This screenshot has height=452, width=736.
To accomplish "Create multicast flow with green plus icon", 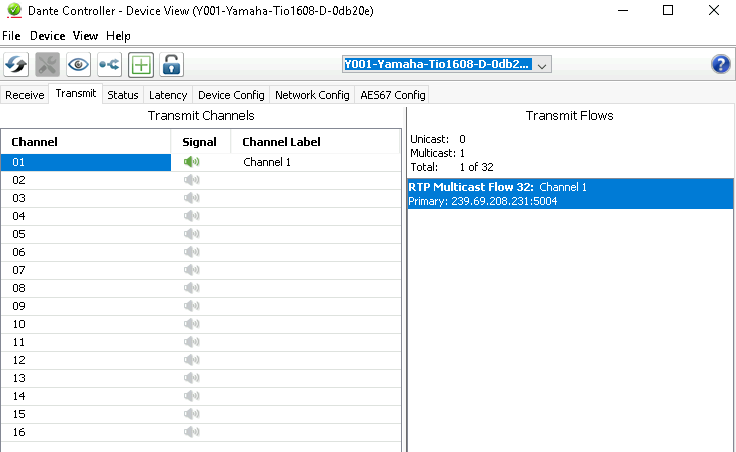I will [x=141, y=64].
